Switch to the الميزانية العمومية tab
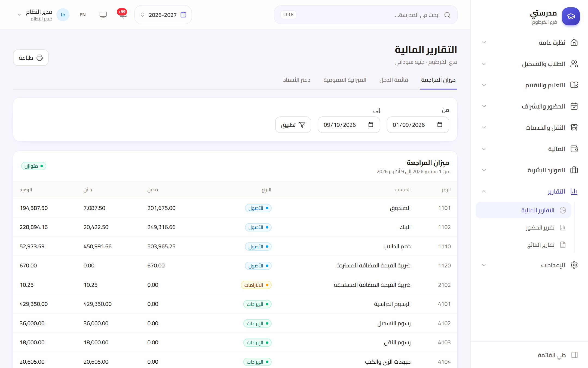This screenshot has width=588, height=368. [345, 80]
